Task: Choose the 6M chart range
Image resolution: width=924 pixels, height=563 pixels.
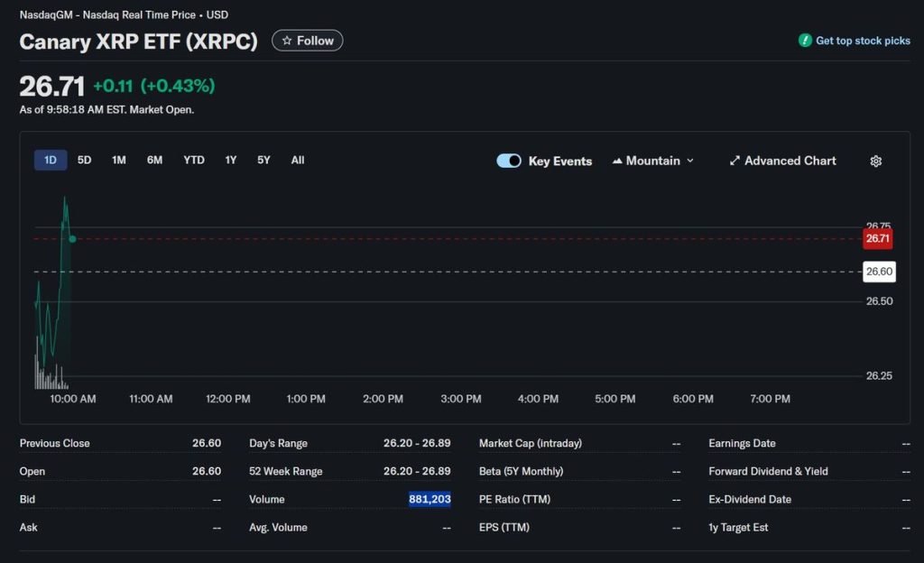Action: point(154,161)
